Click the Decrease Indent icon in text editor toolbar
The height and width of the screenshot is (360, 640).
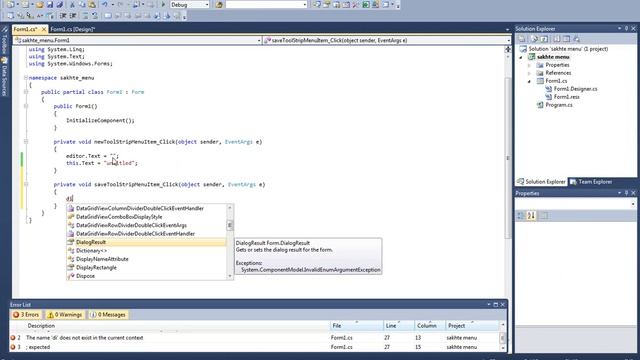(63, 16)
